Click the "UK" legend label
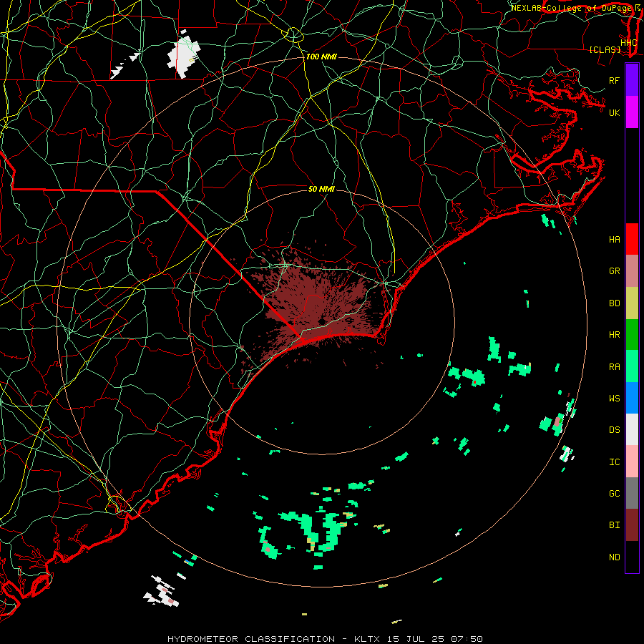This screenshot has height=644, width=644. [614, 112]
